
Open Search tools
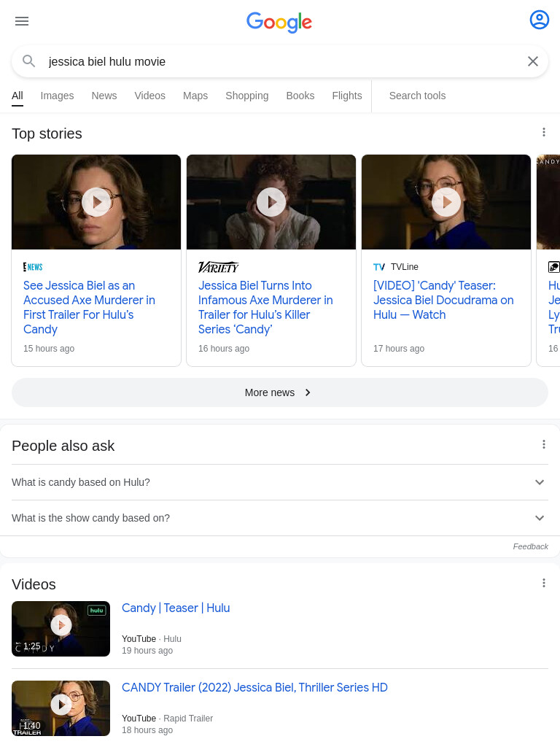pos(417,96)
